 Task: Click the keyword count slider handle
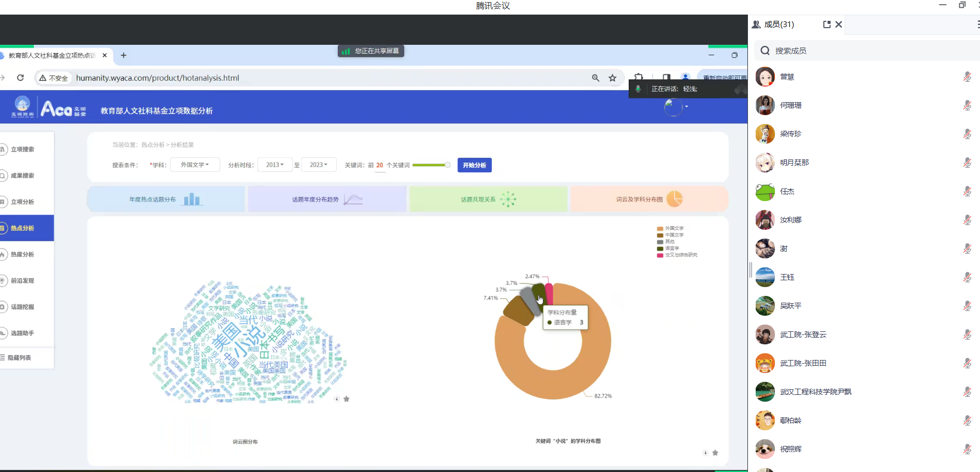[x=447, y=165]
